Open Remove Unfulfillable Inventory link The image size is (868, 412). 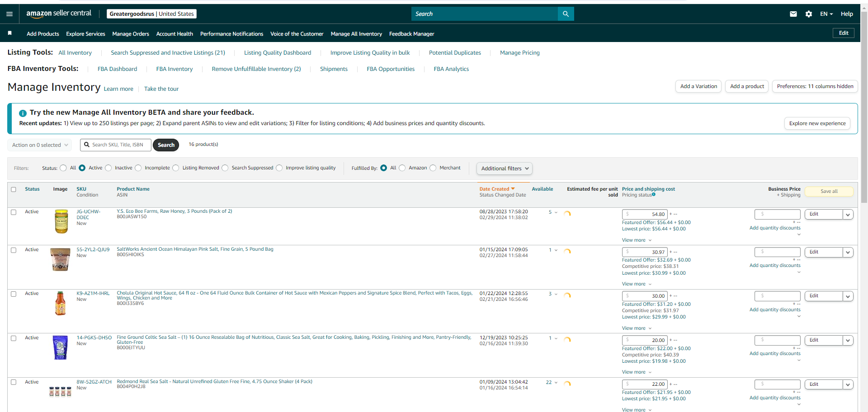tap(256, 69)
